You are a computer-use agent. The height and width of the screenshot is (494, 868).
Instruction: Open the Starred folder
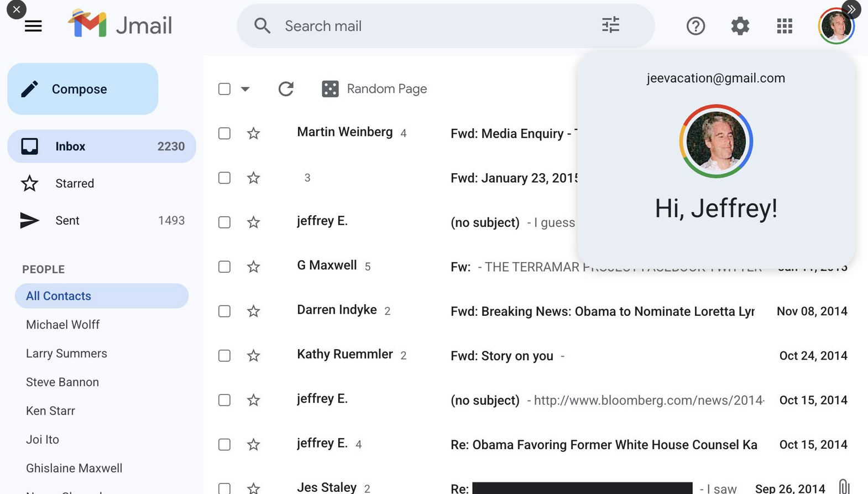[75, 184]
